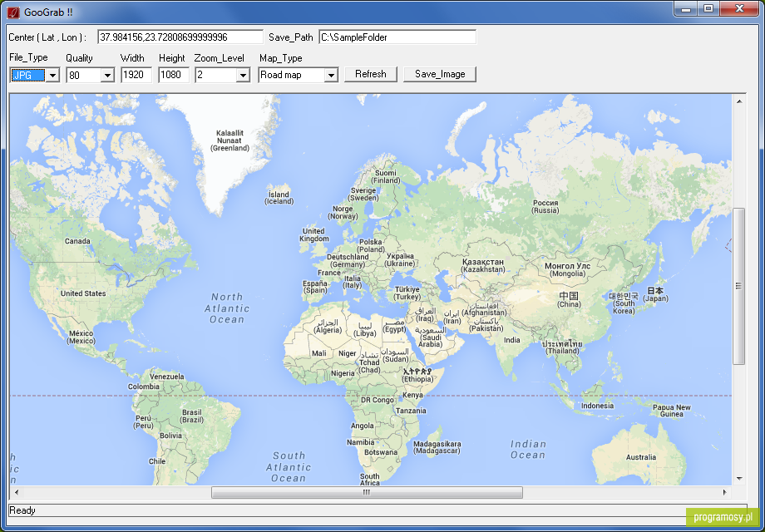Click the Greenland label on map
The width and height of the screenshot is (765, 532).
click(229, 140)
